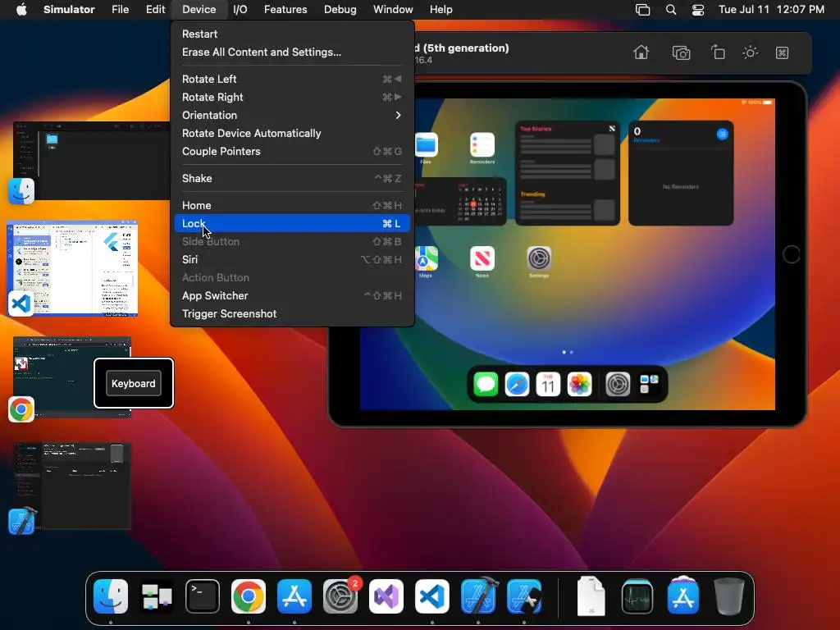Switch to the Finder Stage Manager thumbnail

pyautogui.click(x=91, y=161)
